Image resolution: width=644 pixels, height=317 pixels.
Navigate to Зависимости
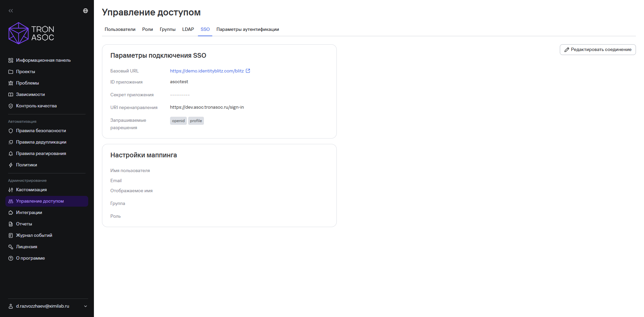[x=47, y=95]
